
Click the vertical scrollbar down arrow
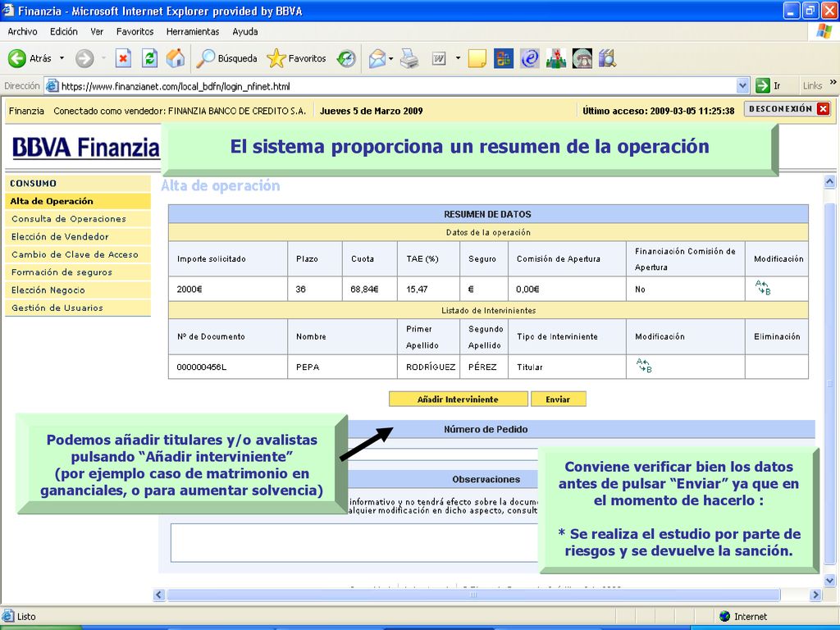pos(830,580)
